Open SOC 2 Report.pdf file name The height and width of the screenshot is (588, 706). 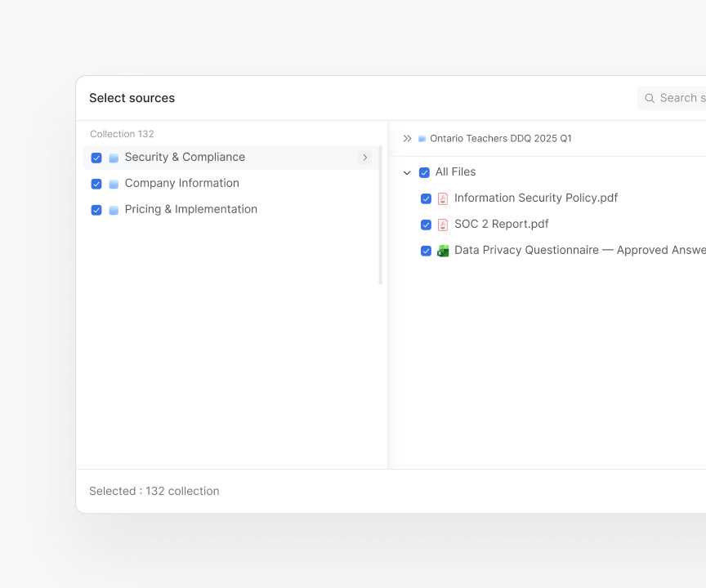(502, 224)
